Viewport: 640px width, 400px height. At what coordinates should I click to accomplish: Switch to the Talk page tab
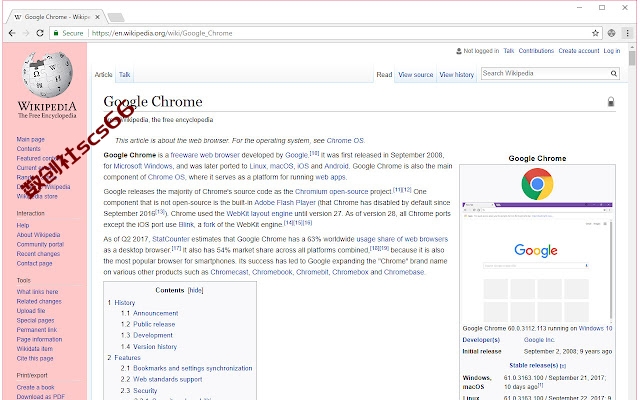click(124, 75)
